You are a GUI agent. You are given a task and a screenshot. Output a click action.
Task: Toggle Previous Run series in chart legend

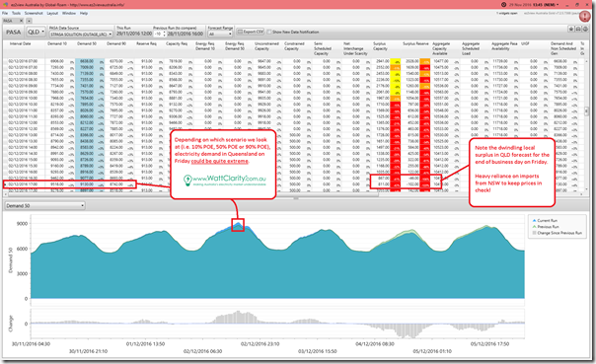click(546, 227)
